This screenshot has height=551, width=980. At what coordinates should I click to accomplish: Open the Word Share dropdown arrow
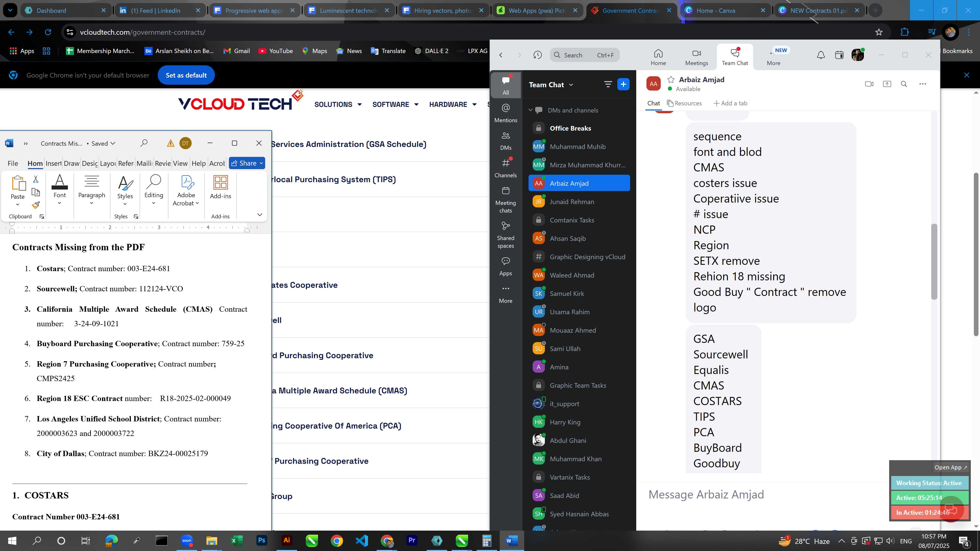click(261, 163)
